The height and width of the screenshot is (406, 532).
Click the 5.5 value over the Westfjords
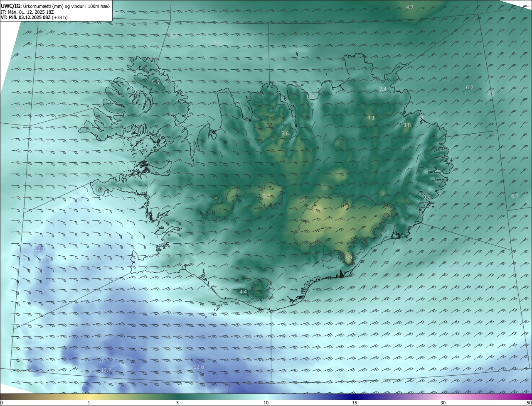(x=155, y=83)
